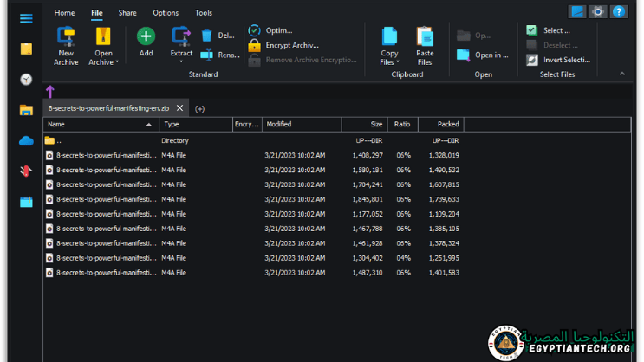The image size is (644, 362).
Task: Click the green Add button icon
Action: [146, 36]
